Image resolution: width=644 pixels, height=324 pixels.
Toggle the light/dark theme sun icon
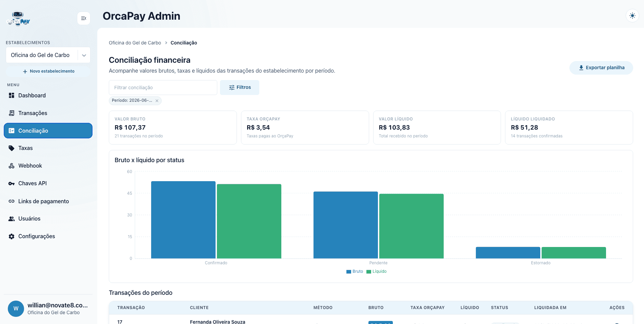click(x=632, y=16)
